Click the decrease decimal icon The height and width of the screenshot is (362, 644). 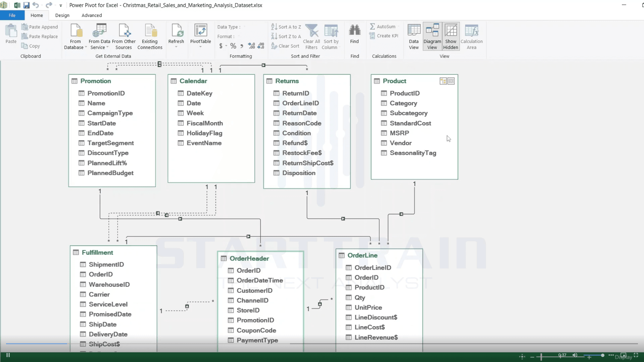[x=261, y=46]
